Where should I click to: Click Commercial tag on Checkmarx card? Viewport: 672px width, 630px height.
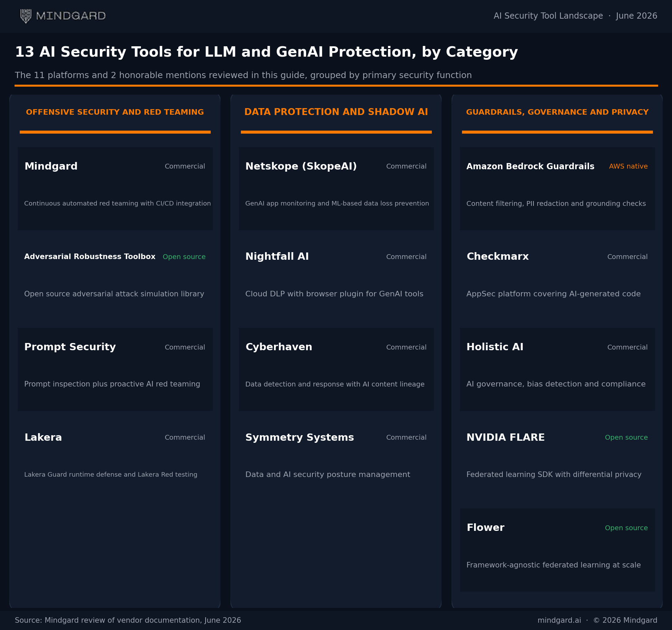click(x=627, y=257)
